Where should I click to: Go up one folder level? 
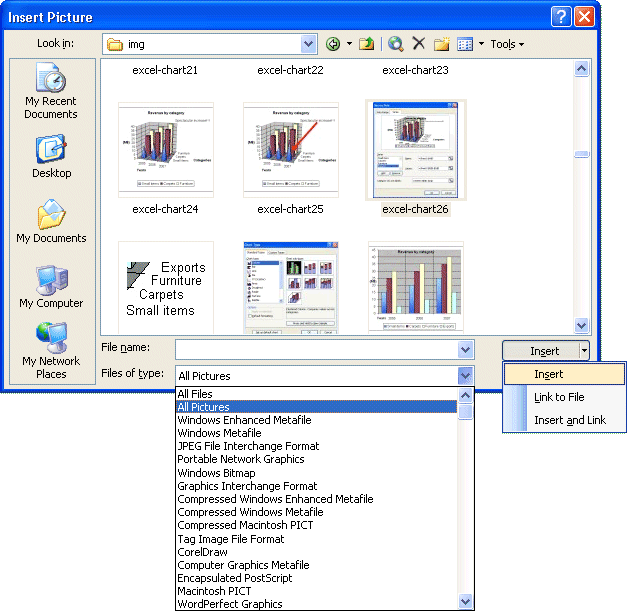[x=366, y=44]
